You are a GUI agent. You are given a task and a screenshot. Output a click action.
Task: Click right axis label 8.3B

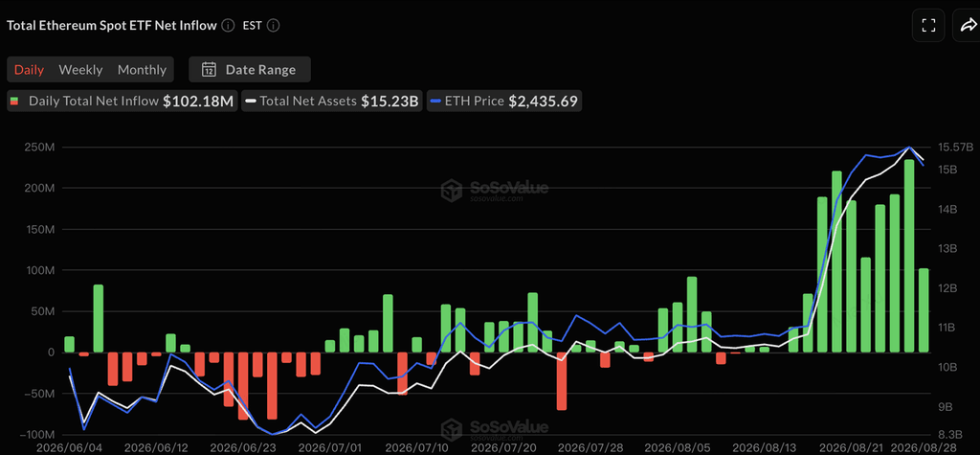point(949,434)
